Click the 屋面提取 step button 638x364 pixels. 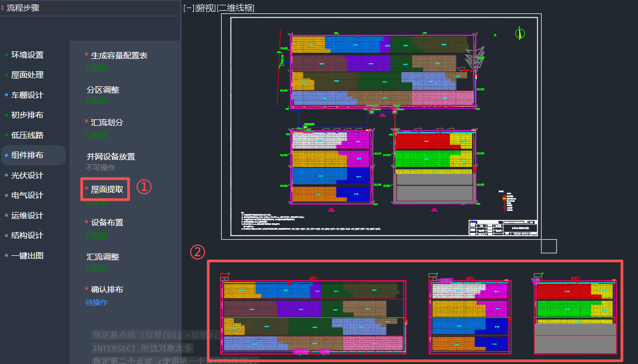click(107, 189)
